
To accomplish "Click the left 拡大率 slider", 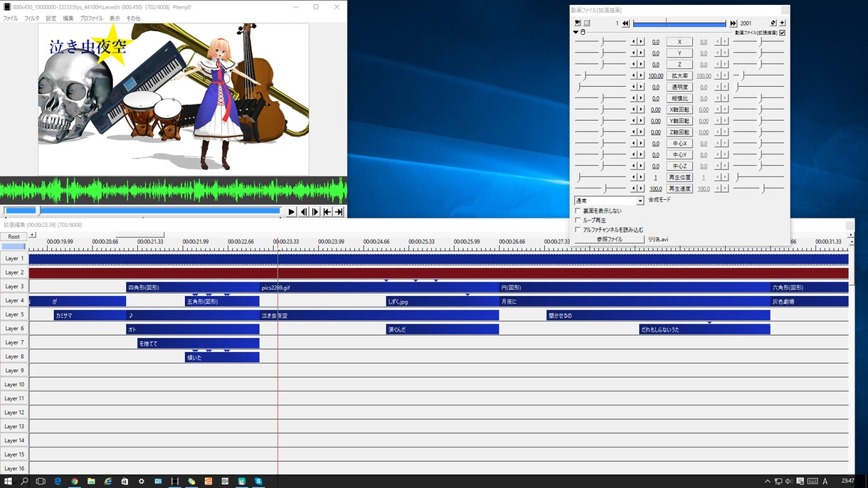I will [600, 75].
